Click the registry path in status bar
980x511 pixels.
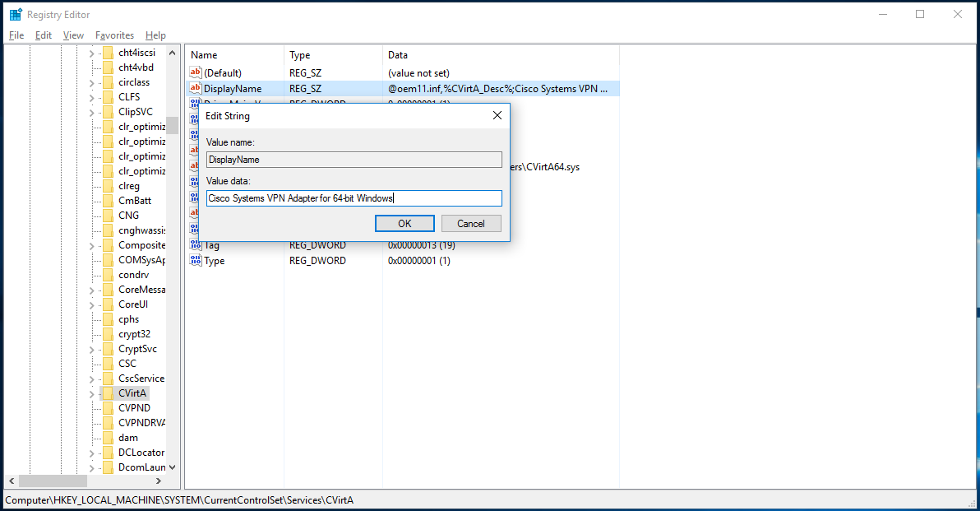click(179, 499)
